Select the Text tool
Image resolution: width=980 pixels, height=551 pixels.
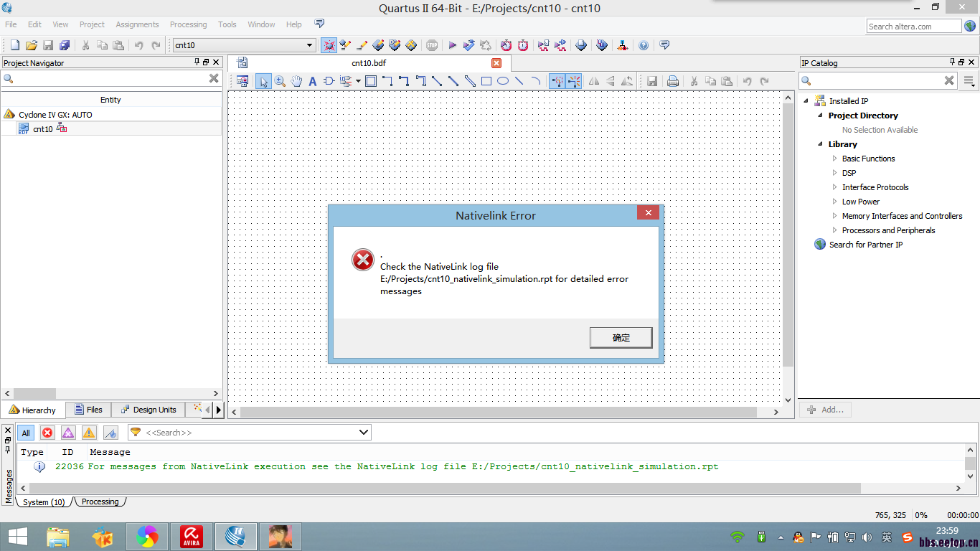coord(313,81)
